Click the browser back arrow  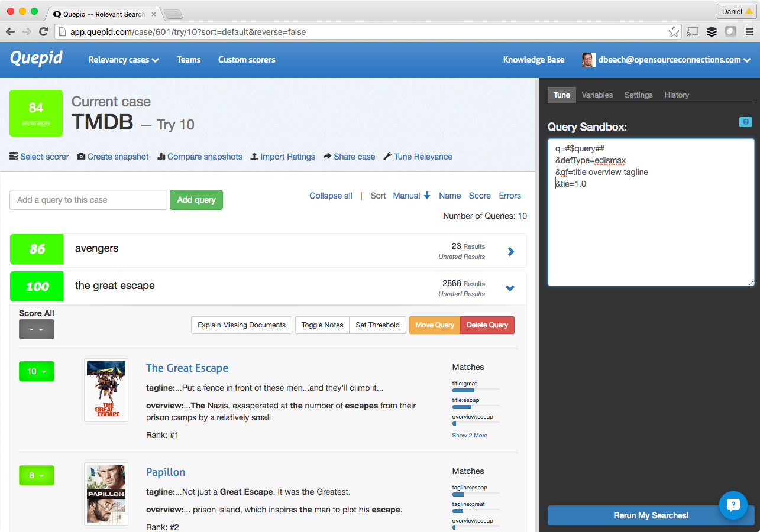click(11, 32)
